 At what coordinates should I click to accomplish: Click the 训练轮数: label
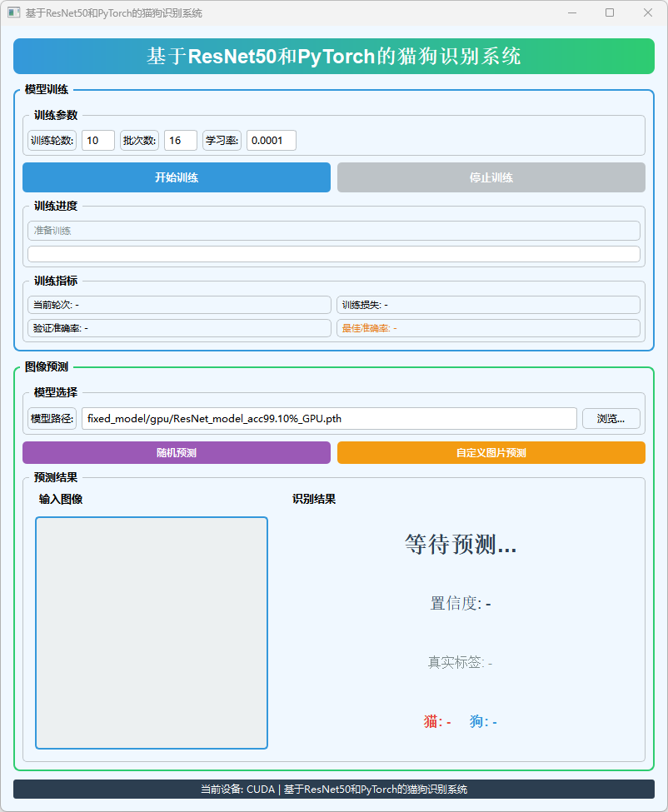click(52, 141)
